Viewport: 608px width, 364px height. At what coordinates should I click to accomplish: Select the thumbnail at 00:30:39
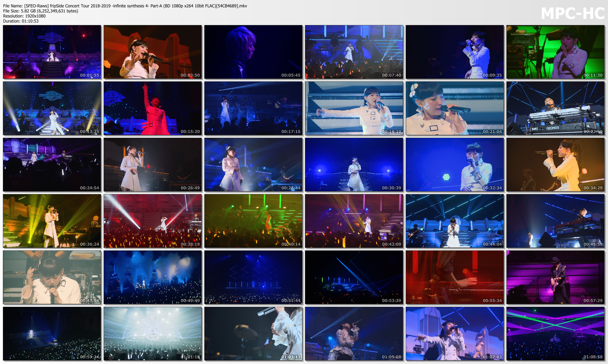pos(354,165)
